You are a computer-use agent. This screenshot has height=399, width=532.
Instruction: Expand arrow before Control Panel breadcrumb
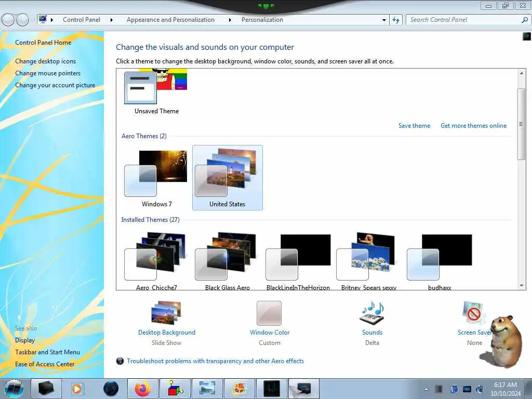52,20
